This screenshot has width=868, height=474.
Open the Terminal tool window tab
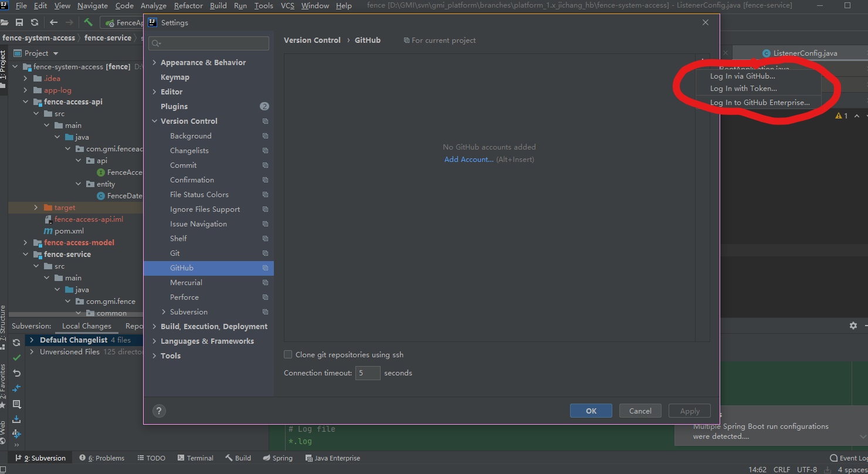[195, 458]
